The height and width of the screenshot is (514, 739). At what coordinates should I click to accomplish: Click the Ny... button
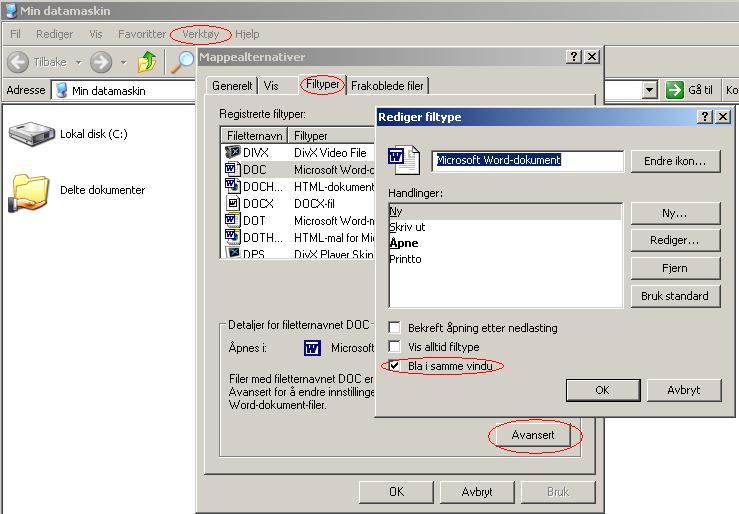point(675,213)
